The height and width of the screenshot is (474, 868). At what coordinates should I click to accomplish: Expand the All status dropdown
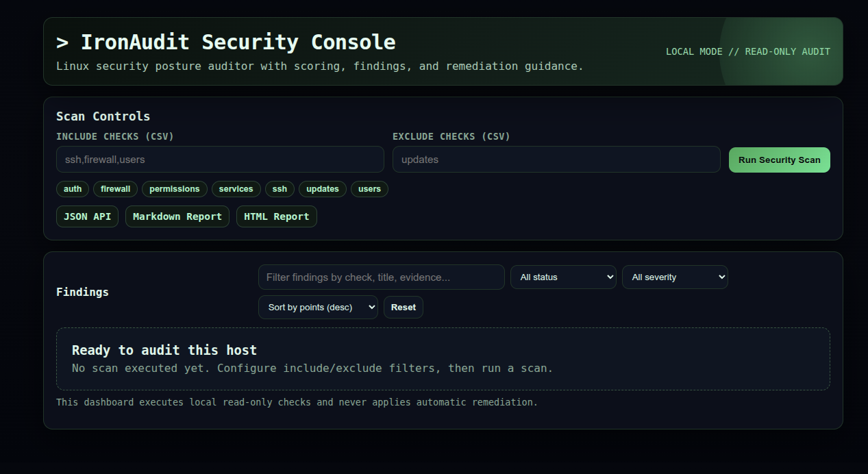pos(562,277)
